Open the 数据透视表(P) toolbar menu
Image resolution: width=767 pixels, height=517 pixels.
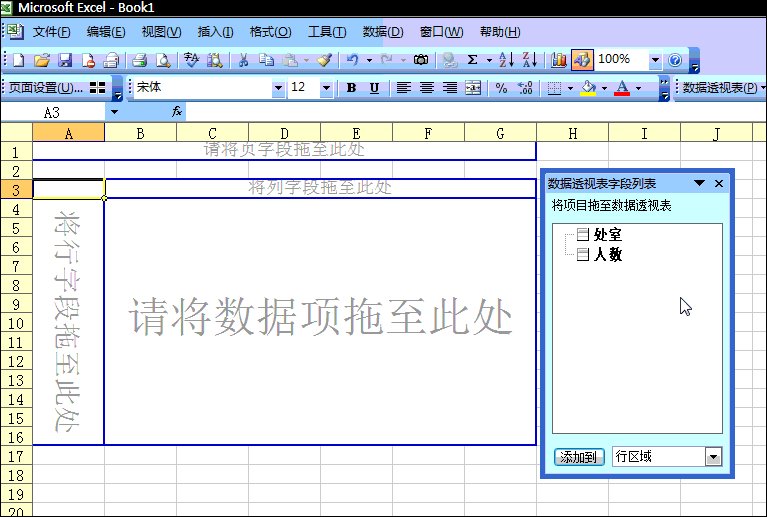(721, 88)
